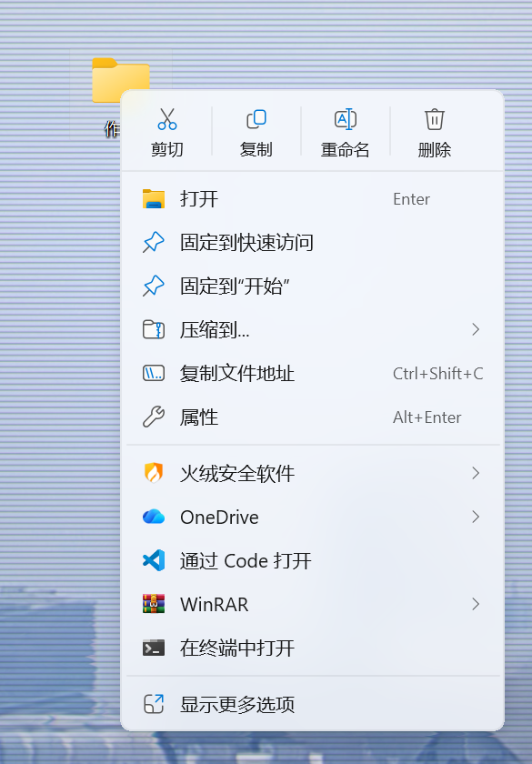Image resolution: width=532 pixels, height=764 pixels.
Task: Click the VS Code icon
Action: (x=154, y=560)
